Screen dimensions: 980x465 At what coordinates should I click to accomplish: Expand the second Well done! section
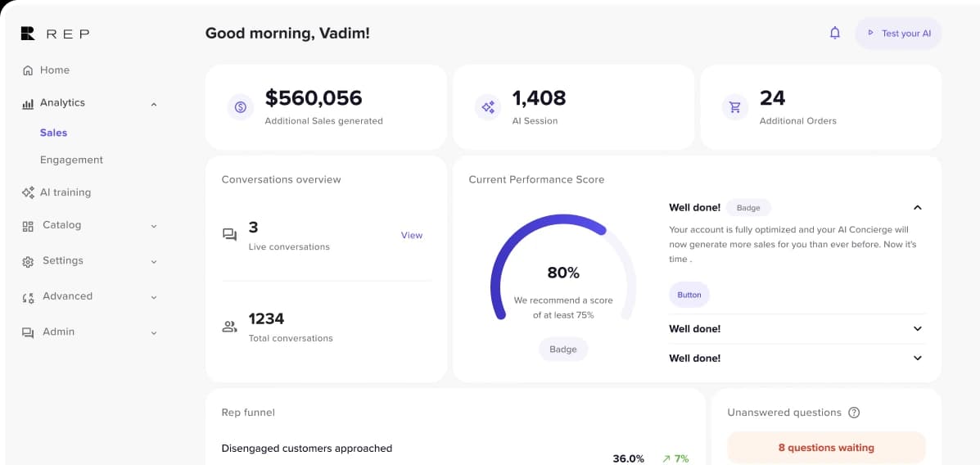coord(918,329)
